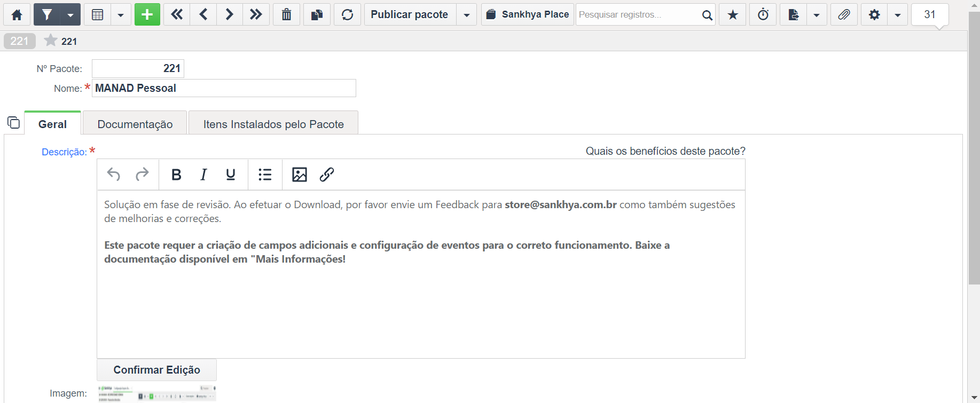Click the Descrição field label
Screen dimensions: 980x403
point(64,152)
